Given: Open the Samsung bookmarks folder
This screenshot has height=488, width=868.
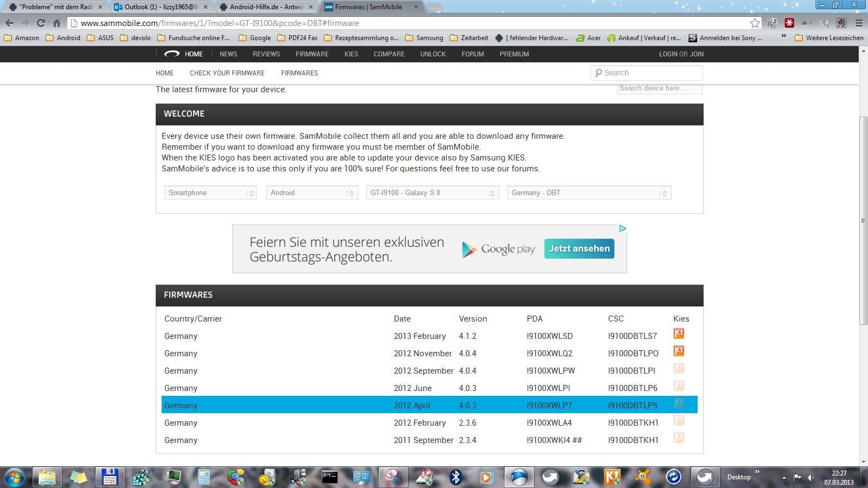Looking at the screenshot, I should 424,38.
